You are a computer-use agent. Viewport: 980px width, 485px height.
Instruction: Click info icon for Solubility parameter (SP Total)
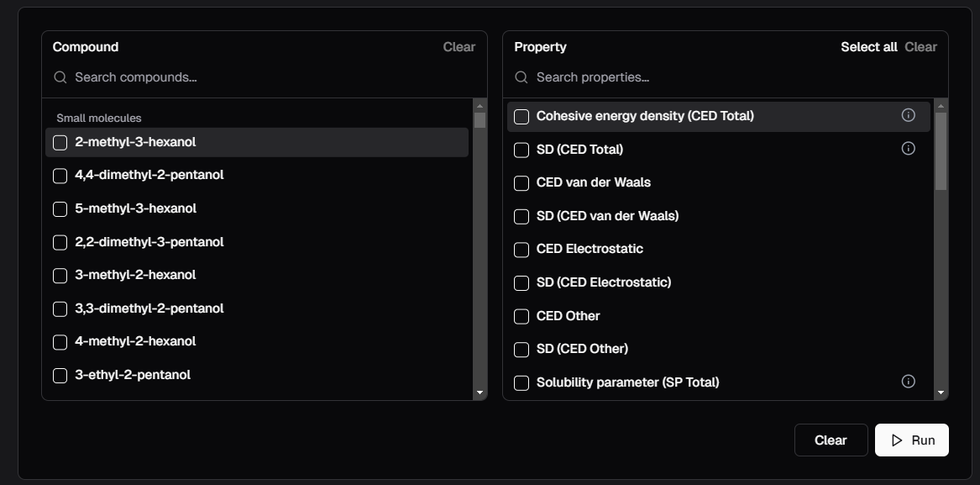click(908, 382)
